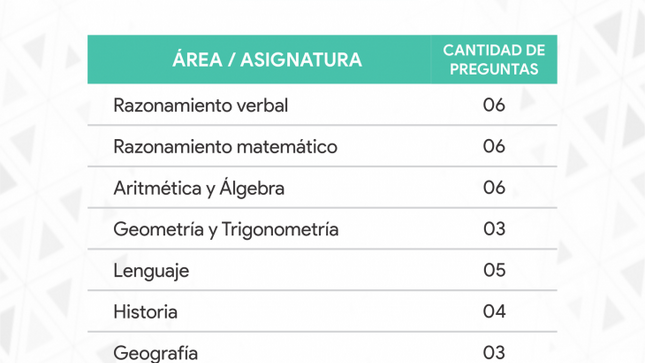This screenshot has height=363, width=645.
Task: Click the 06 value for Razonamiento verbal
Action: tap(494, 105)
